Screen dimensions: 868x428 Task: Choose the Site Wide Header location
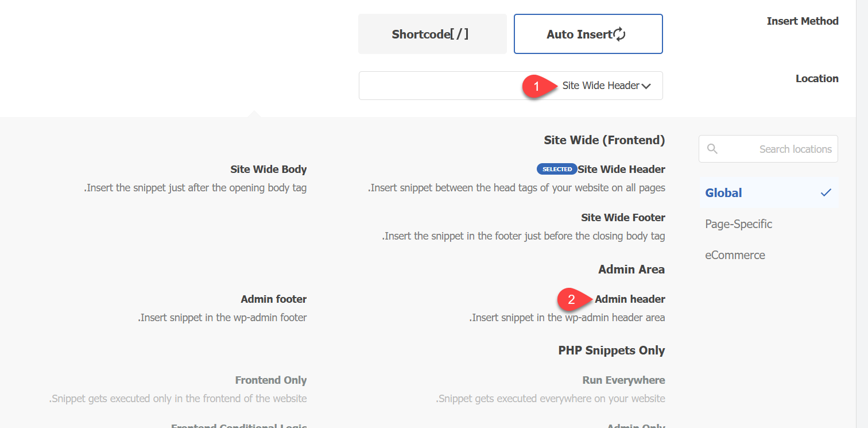pos(621,169)
